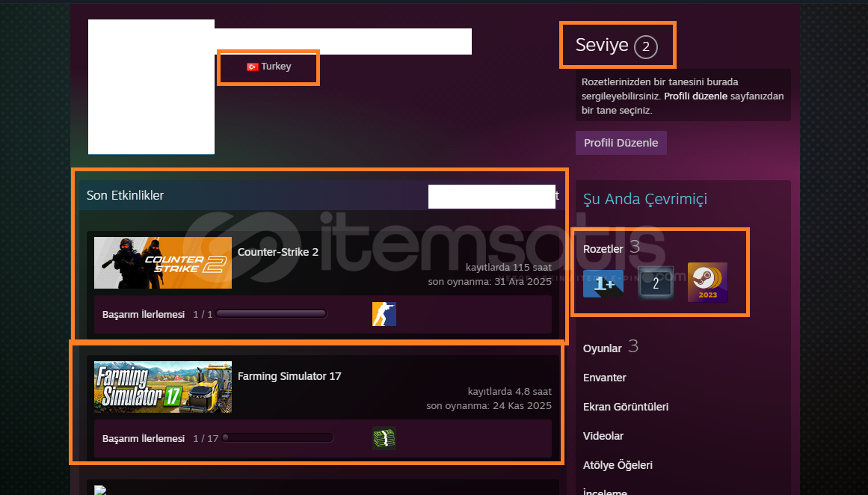
Task: Select the number 2 games-owned badge
Action: tap(656, 283)
